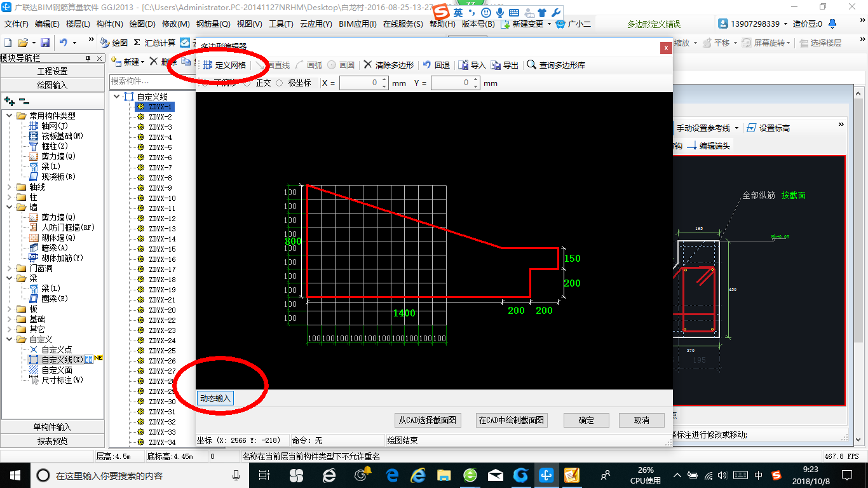The height and width of the screenshot is (488, 868).
Task: Expand the 柱 folder
Action: 10,197
